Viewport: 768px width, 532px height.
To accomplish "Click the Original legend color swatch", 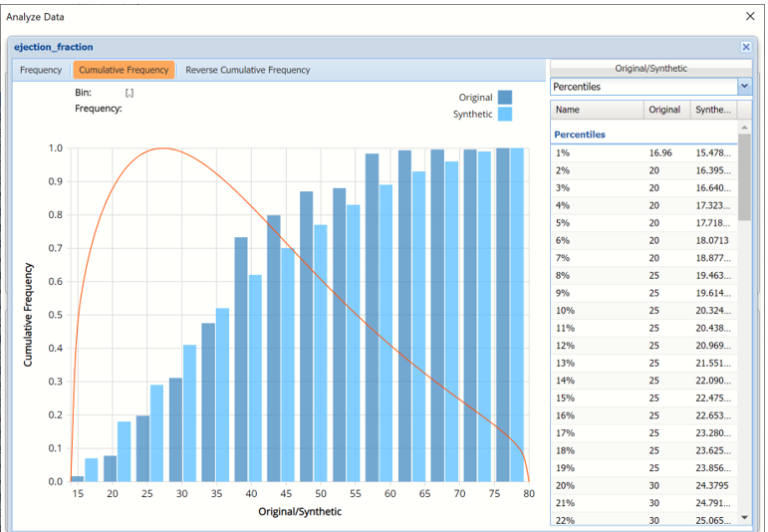I will (x=505, y=98).
